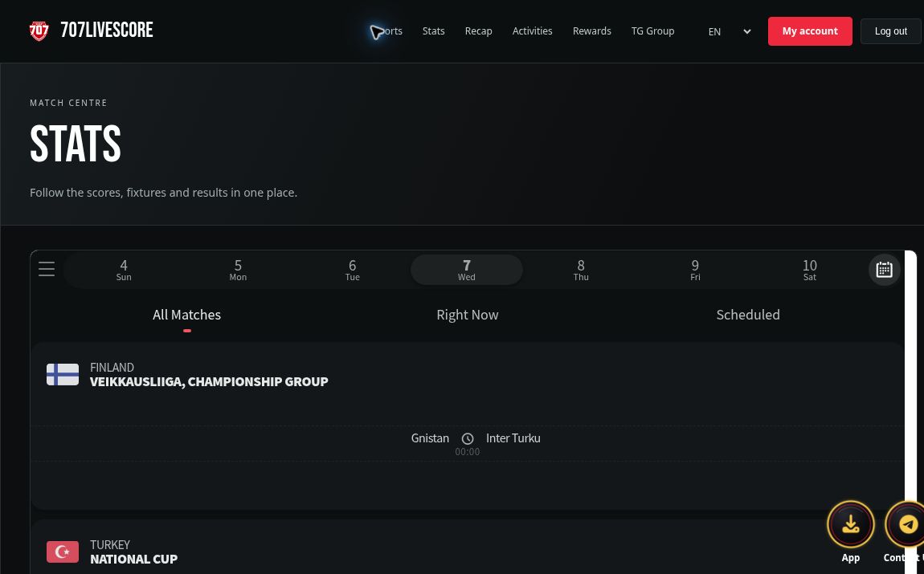Click the Finland flag icon
Image resolution: width=924 pixels, height=574 pixels.
(63, 374)
